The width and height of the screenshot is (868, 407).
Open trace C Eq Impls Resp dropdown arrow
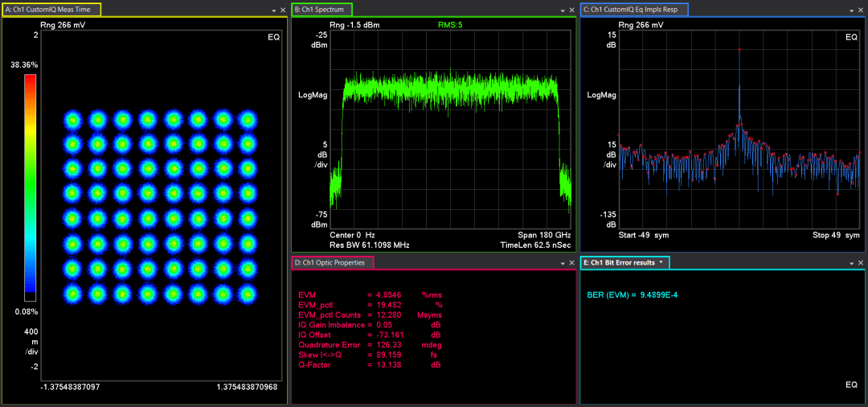[851, 10]
